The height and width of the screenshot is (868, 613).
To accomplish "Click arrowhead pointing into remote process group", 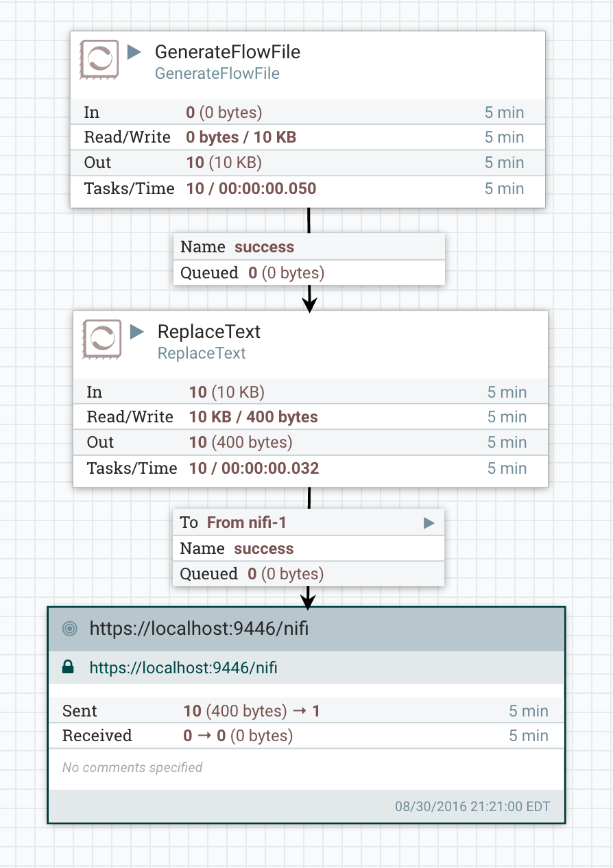I will coord(309,601).
